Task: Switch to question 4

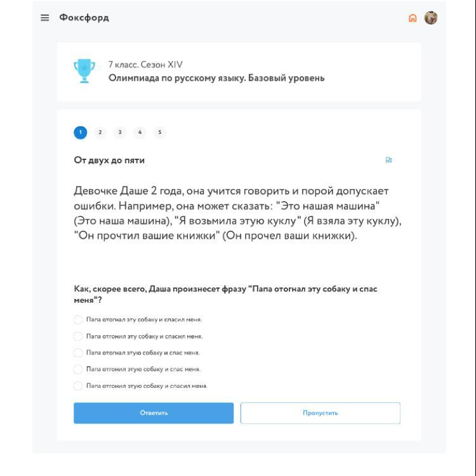Action: (x=140, y=132)
